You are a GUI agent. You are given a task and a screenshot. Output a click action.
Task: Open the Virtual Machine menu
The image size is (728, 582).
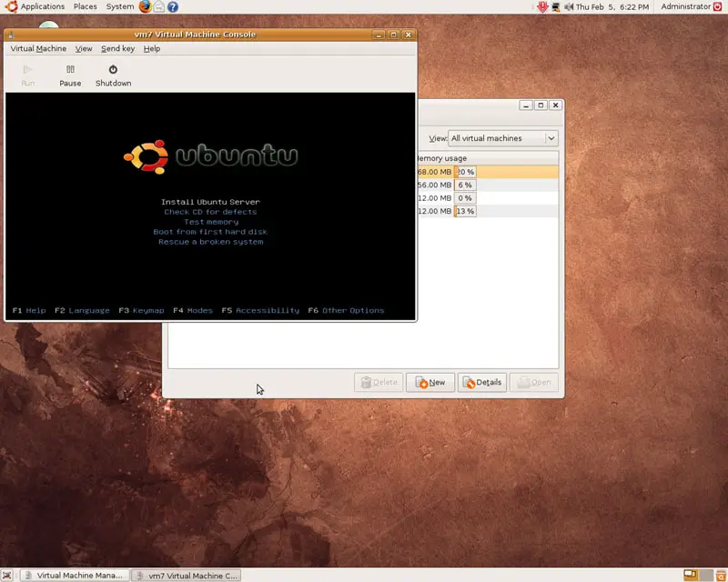38,49
